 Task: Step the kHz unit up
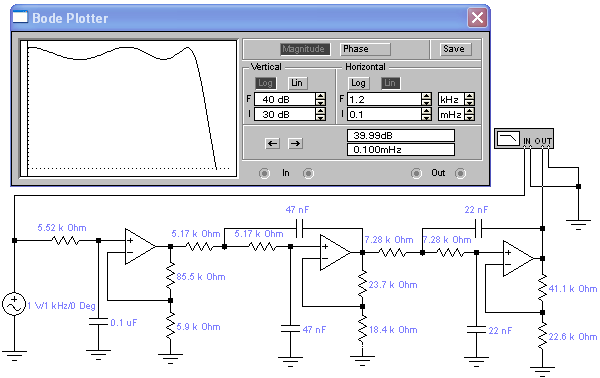pos(470,96)
